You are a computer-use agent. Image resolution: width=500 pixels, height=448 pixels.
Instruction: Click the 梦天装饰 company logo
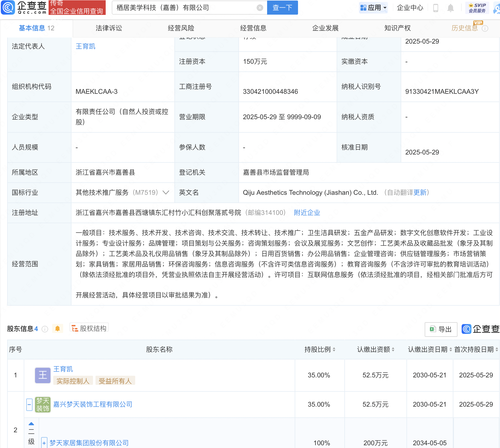pos(43,404)
